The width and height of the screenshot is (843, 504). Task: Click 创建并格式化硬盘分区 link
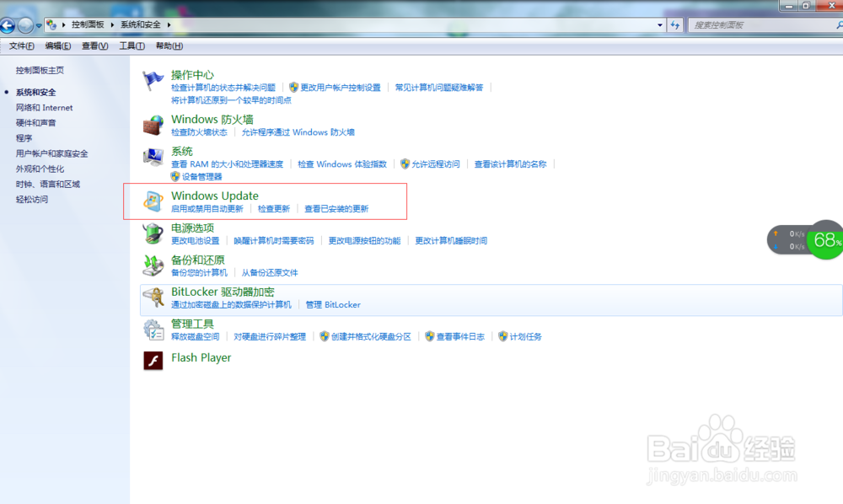pos(371,336)
